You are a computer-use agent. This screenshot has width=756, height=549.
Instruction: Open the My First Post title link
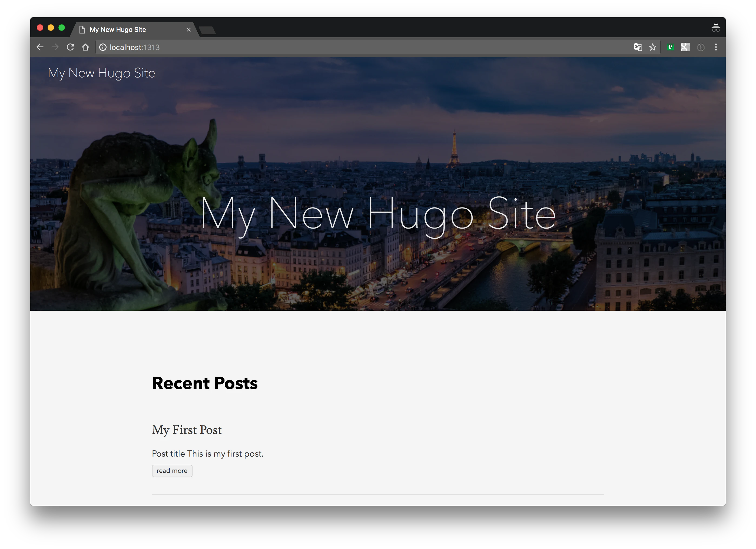(187, 430)
